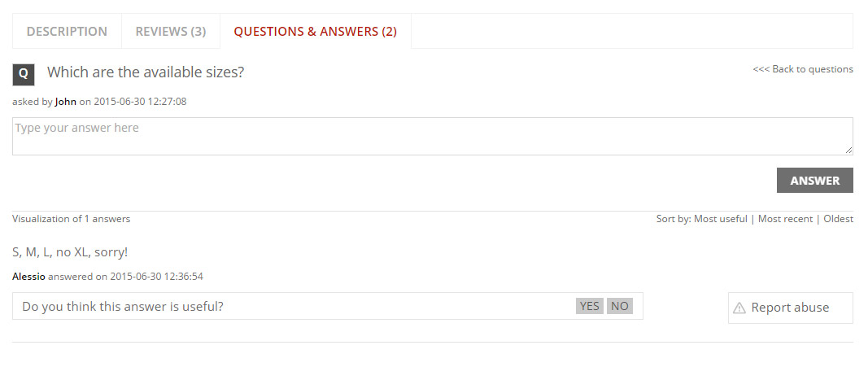Vote NO on answer usefulness
Viewport: 868px width, 367px height.
[x=620, y=306]
